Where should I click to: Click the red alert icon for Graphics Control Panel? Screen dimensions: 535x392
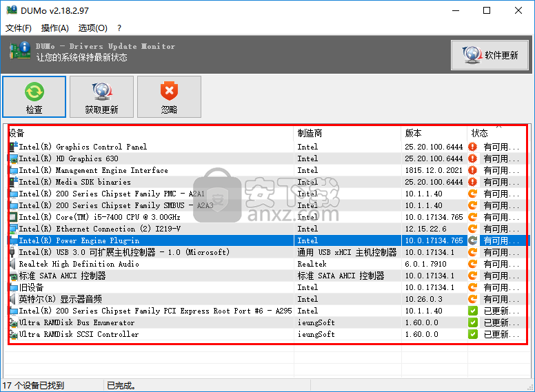472,147
